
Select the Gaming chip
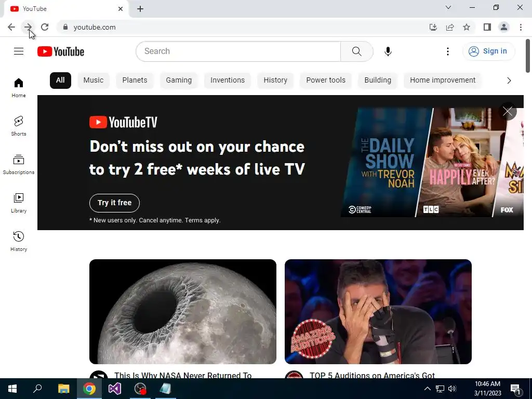coord(179,81)
